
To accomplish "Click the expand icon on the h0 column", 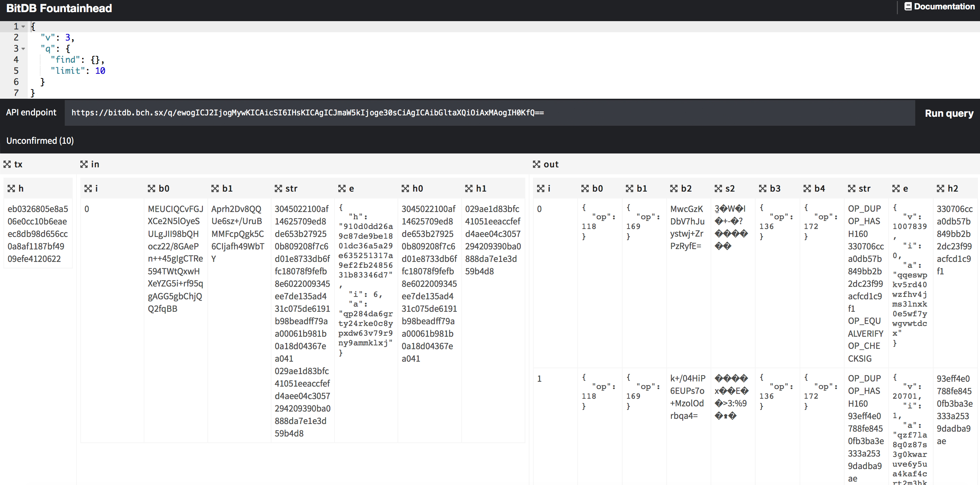I will (405, 188).
